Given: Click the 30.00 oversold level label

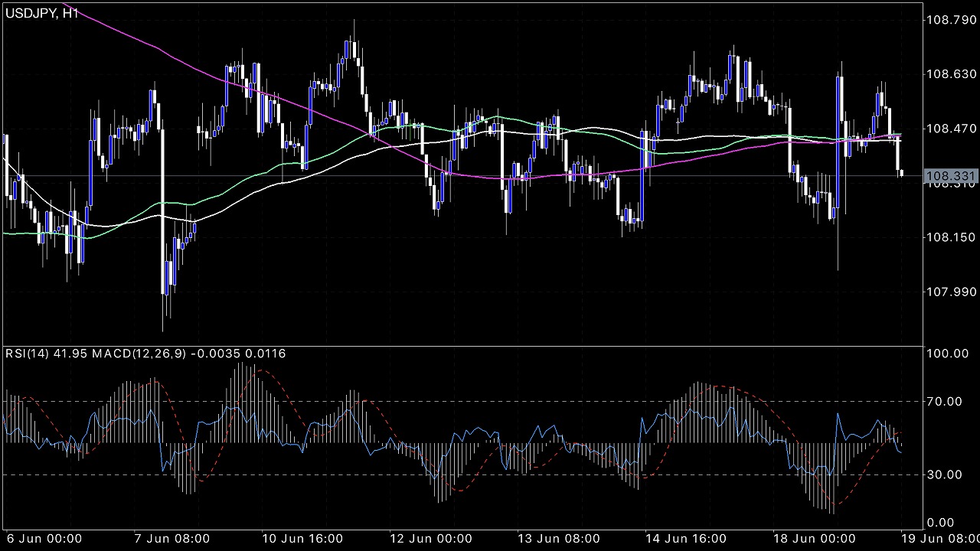Looking at the screenshot, I should (946, 474).
